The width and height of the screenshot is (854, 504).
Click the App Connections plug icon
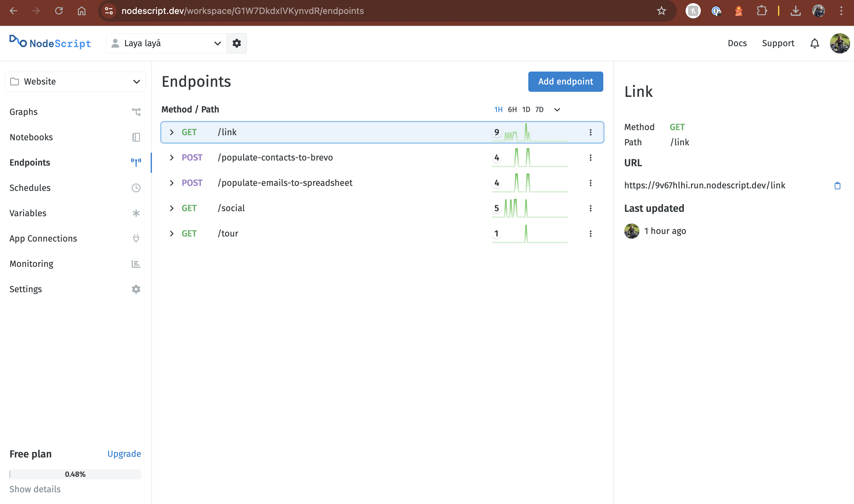coord(136,238)
